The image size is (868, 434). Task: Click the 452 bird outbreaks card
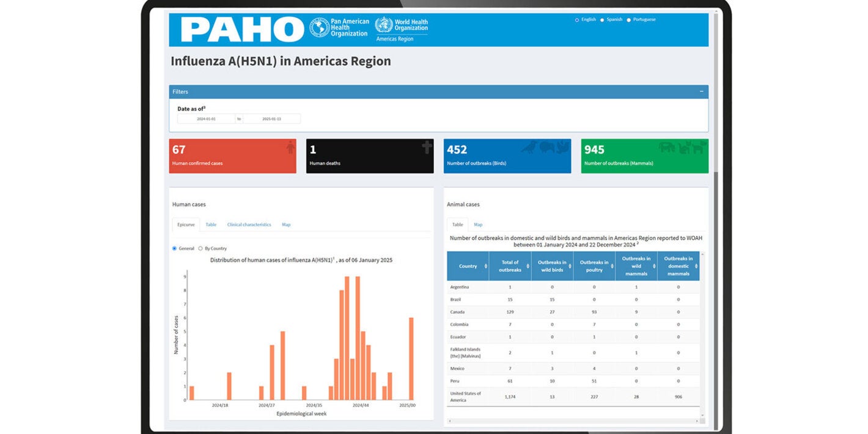[507, 156]
